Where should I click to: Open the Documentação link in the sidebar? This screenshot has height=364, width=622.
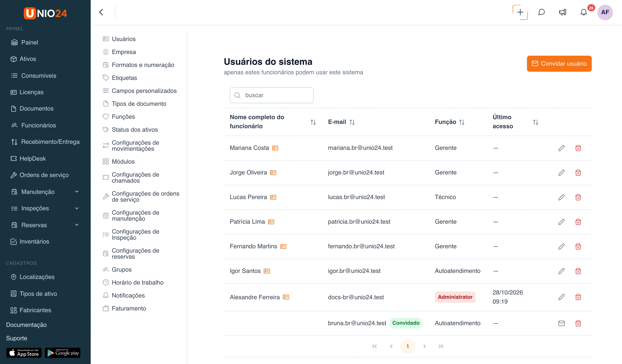(x=26, y=324)
